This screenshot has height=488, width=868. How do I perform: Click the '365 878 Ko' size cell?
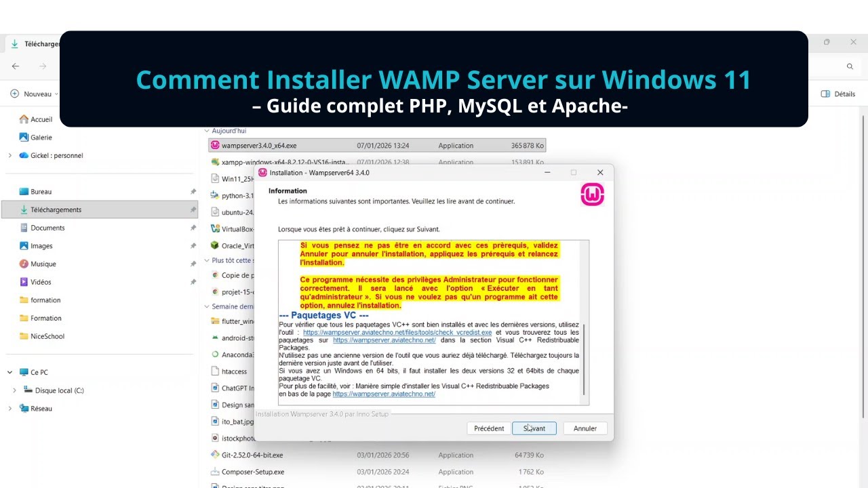tap(528, 146)
